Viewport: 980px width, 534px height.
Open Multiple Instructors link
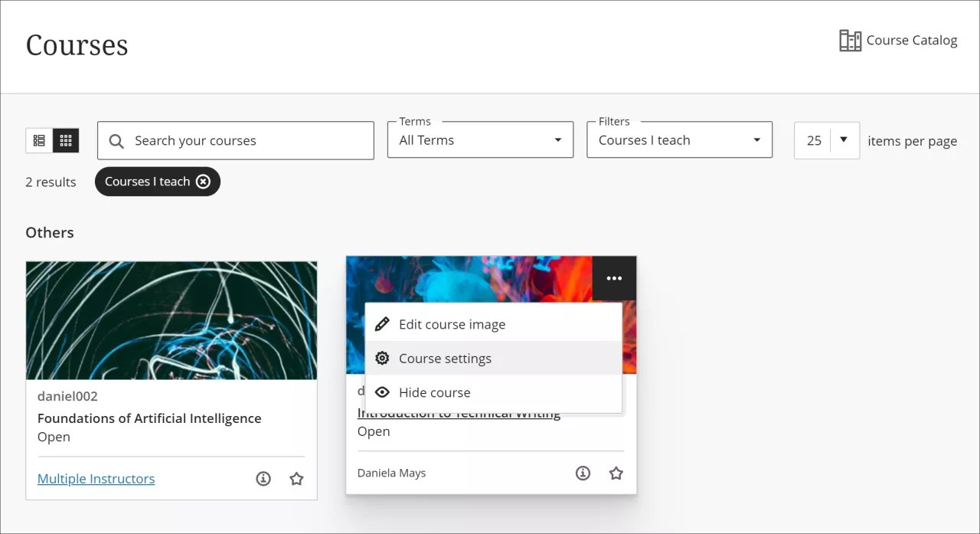(x=96, y=479)
